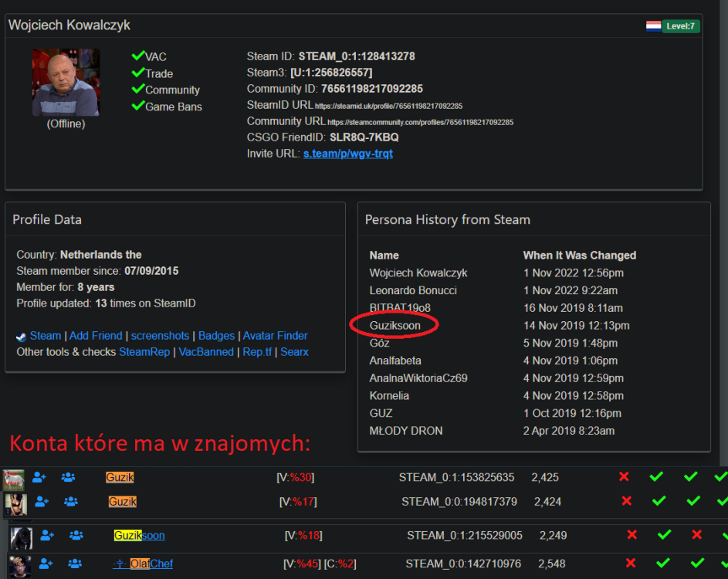The width and height of the screenshot is (728, 579).
Task: Click the first green check in OlafChef row
Action: click(x=663, y=564)
